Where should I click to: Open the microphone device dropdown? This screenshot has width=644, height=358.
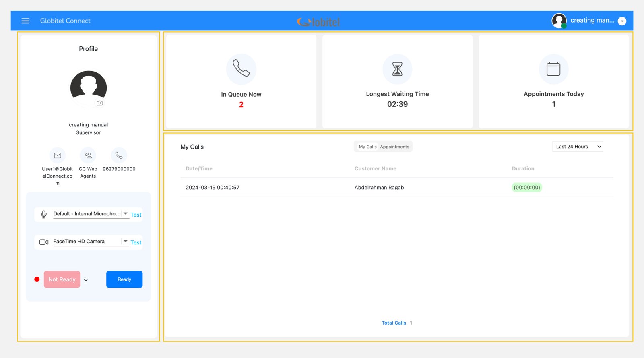click(126, 214)
